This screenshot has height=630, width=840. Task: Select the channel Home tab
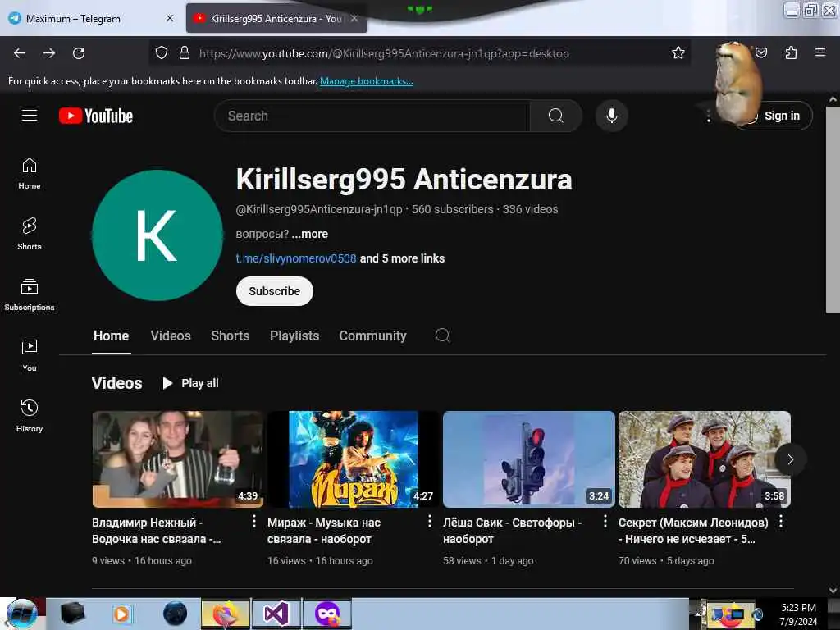pos(112,336)
